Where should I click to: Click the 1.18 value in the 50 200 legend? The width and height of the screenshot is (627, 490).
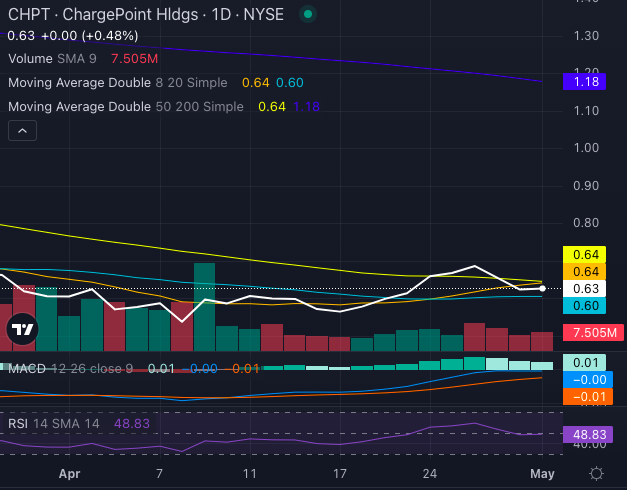coord(306,107)
